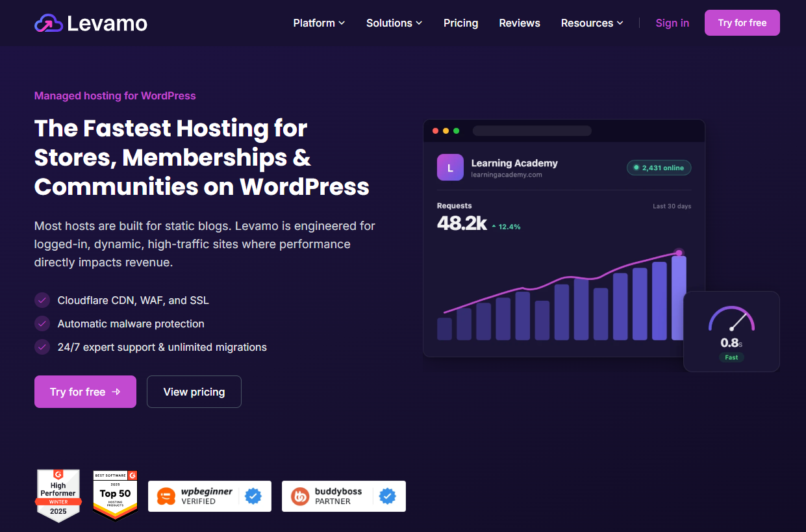806x532 pixels.
Task: Click the Learning Academy purple L icon
Action: coord(450,167)
